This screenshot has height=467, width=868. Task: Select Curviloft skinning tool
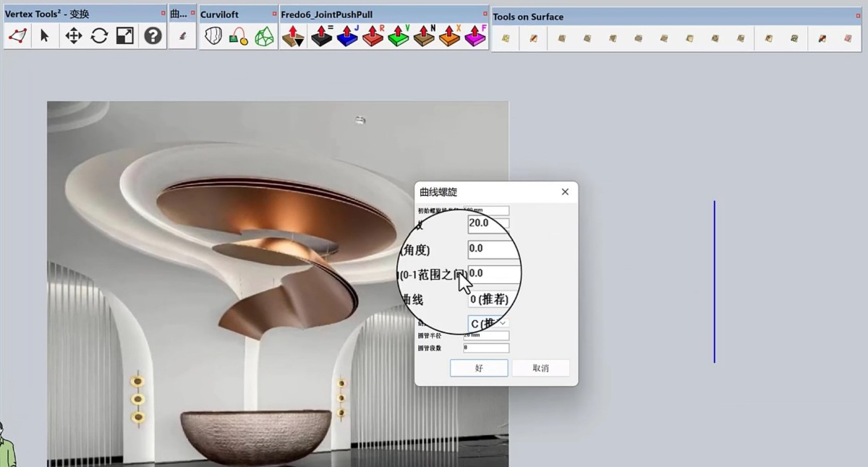click(265, 36)
